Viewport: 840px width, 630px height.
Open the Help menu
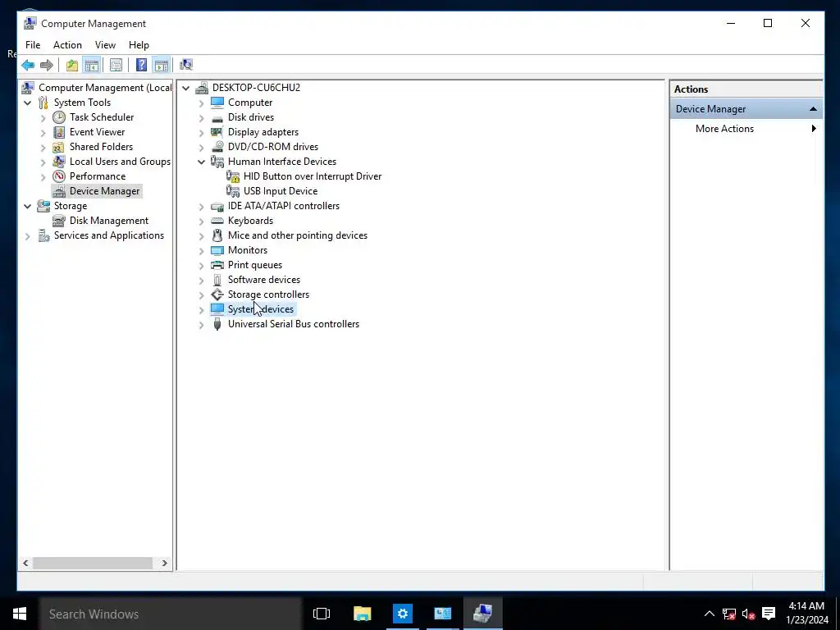(x=139, y=45)
